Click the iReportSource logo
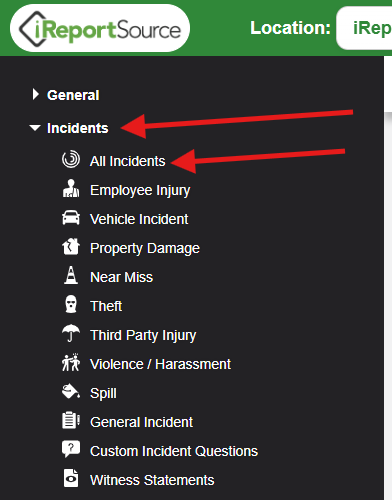Viewport: 392px width, 500px height. [100, 28]
